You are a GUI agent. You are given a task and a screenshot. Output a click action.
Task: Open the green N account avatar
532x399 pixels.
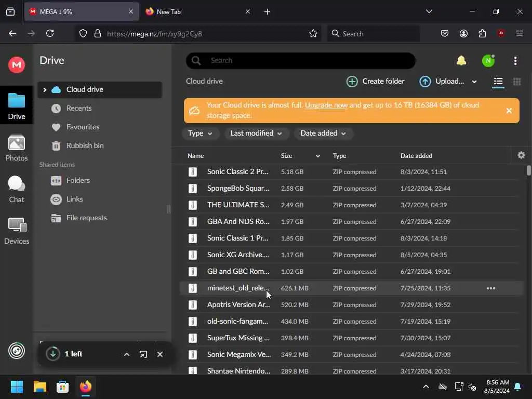click(488, 61)
